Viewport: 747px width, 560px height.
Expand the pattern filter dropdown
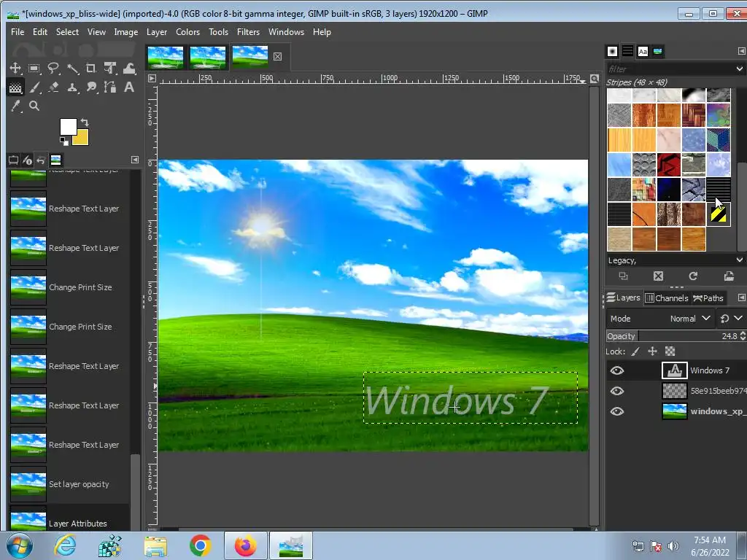point(740,69)
